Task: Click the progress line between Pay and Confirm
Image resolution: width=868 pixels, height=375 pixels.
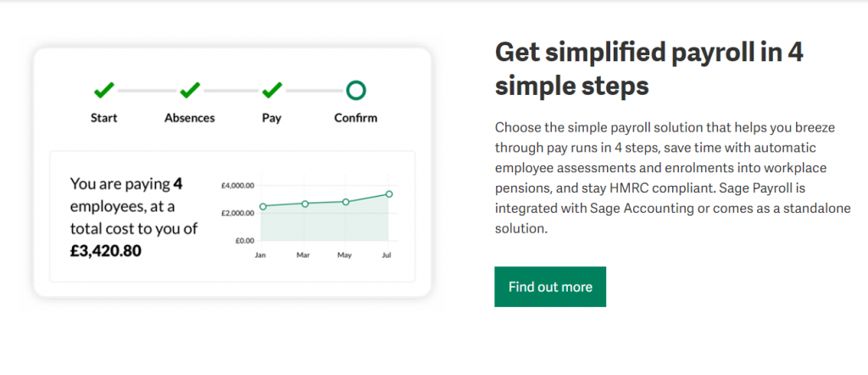Action: coord(314,90)
